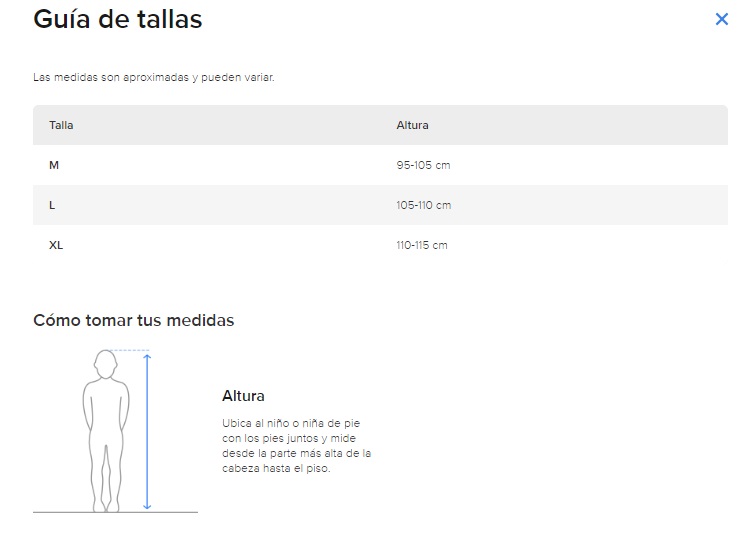This screenshot has height=539, width=755.
Task: Click the feet of the figure outline
Action: [106, 505]
